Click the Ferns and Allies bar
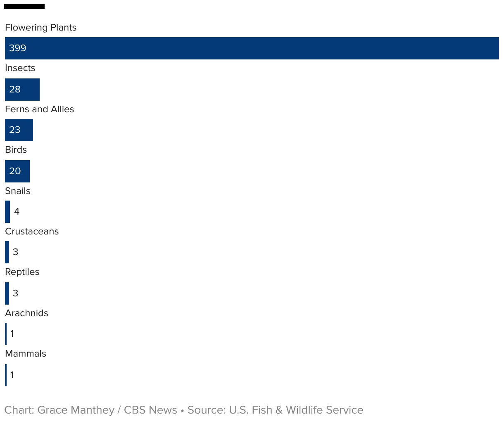Viewport: 504px width, 421px height. (19, 130)
